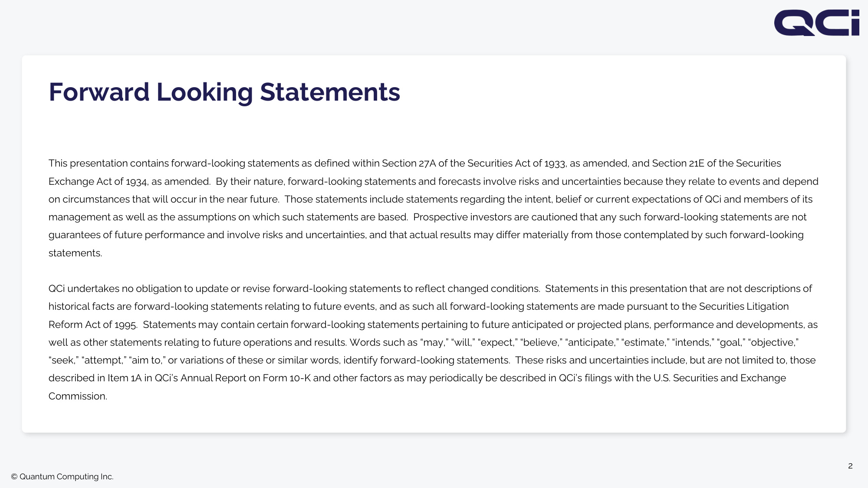868x488 pixels.
Task: Click the quoted word "objective"
Action: (x=773, y=343)
